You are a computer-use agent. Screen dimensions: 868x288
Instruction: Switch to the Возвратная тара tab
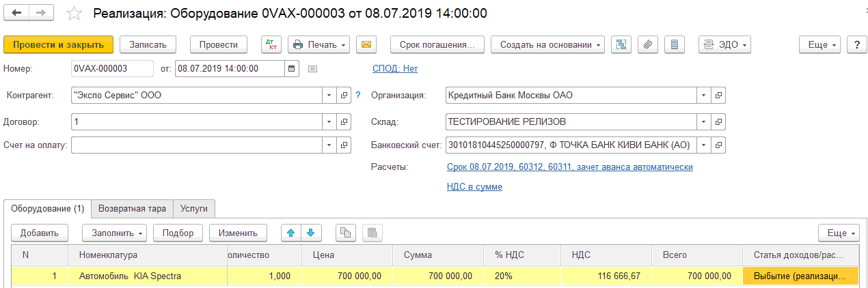[x=133, y=208]
